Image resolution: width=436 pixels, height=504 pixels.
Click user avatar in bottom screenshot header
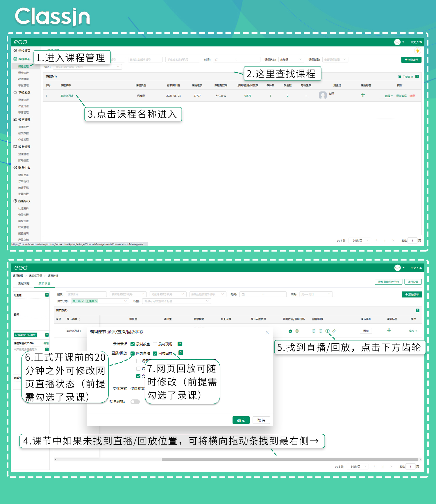pos(397,268)
